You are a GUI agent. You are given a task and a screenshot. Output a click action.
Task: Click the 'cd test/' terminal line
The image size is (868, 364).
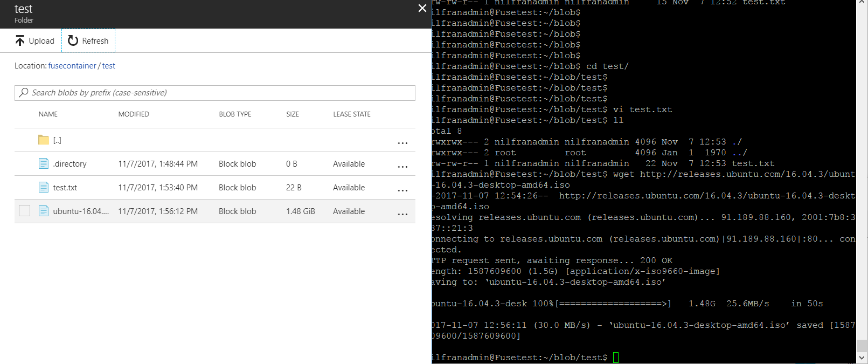(530, 66)
